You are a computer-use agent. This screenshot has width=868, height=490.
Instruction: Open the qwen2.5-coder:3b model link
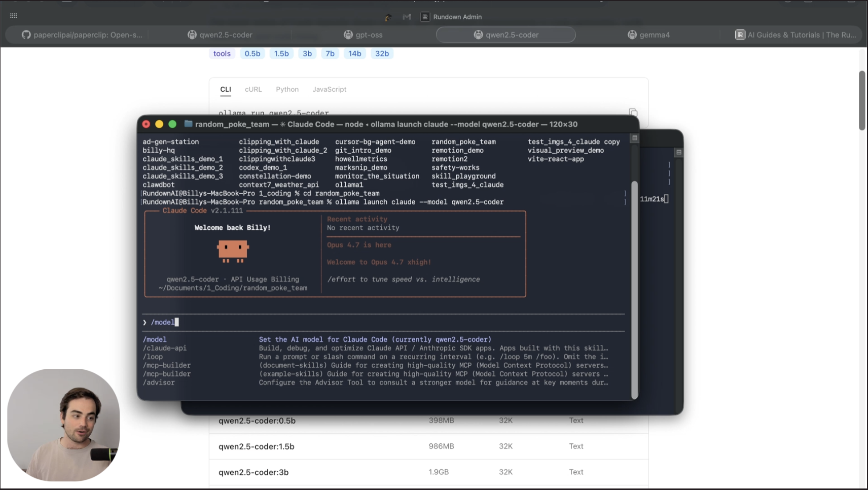point(254,472)
